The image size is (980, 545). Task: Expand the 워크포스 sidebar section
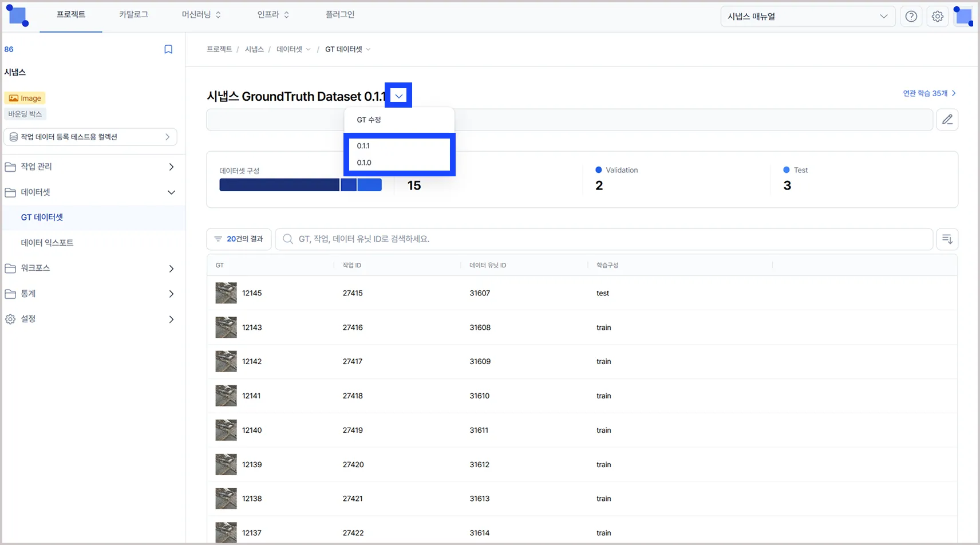pyautogui.click(x=171, y=268)
